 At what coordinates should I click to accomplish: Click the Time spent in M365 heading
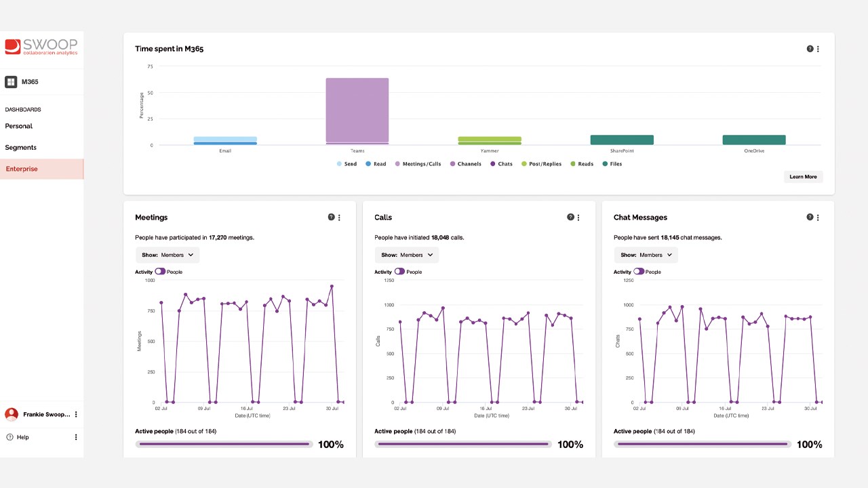point(169,49)
